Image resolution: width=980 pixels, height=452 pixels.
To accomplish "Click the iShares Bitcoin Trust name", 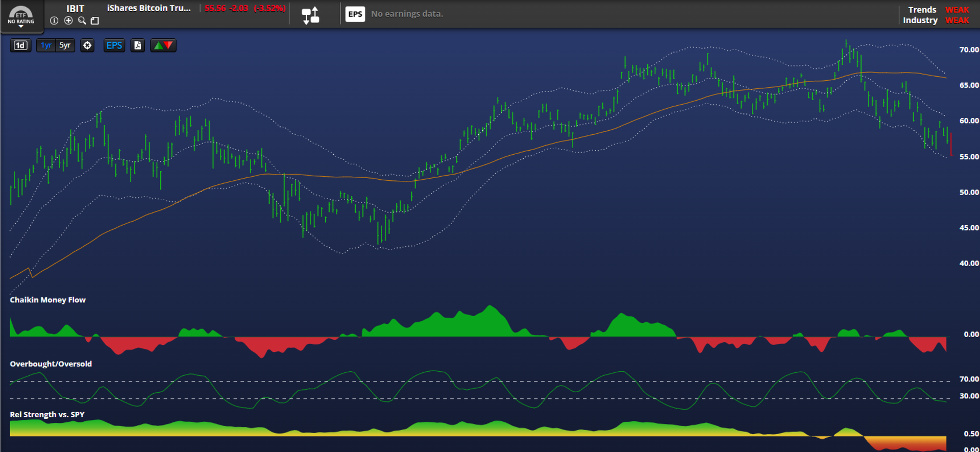I will (149, 8).
